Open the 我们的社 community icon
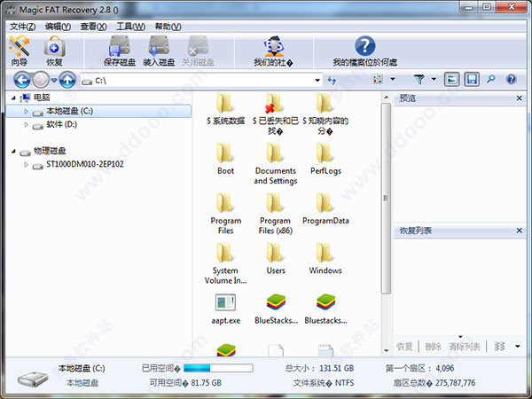 [x=273, y=51]
